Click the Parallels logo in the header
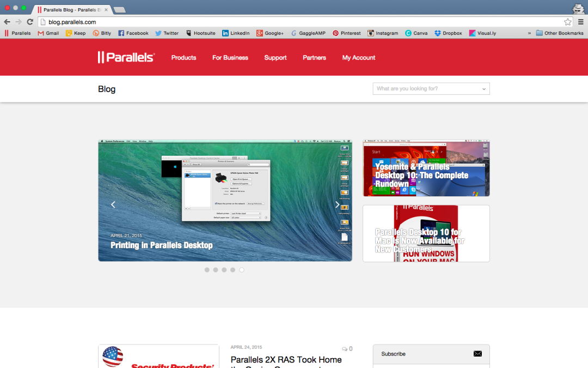Image resolution: width=588 pixels, height=368 pixels. tap(126, 57)
